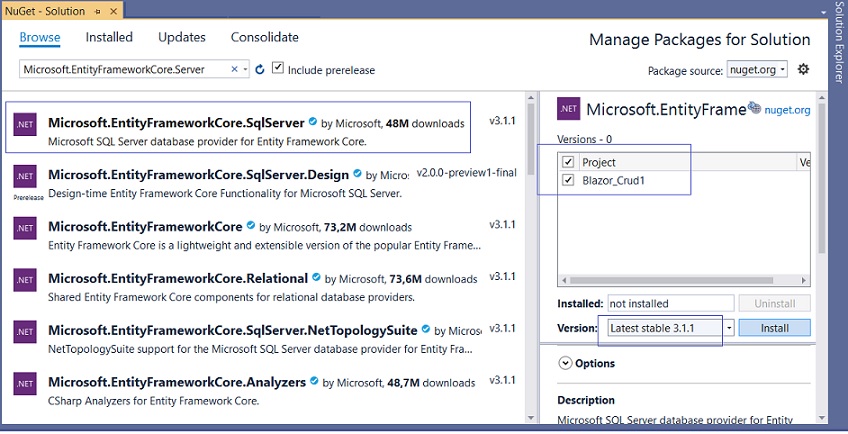848x434 pixels.
Task: Open the Solution Explorer side tab
Action: pyautogui.click(x=839, y=42)
